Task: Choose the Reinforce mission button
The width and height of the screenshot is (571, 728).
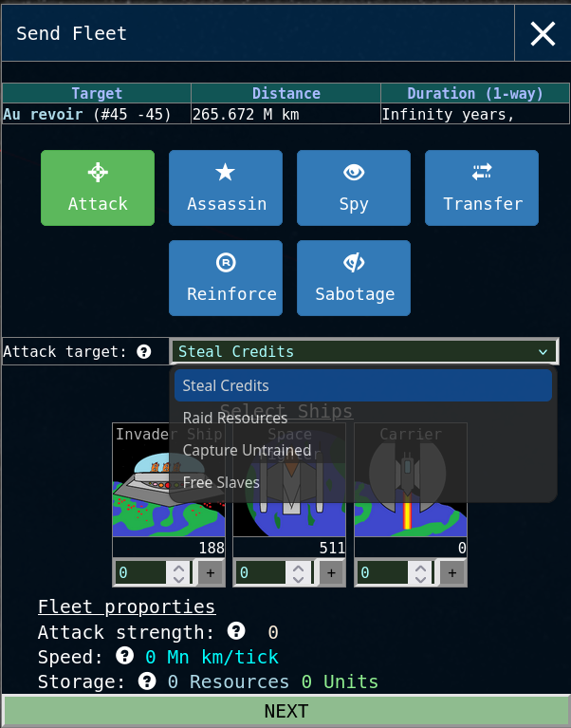Action: (x=226, y=278)
